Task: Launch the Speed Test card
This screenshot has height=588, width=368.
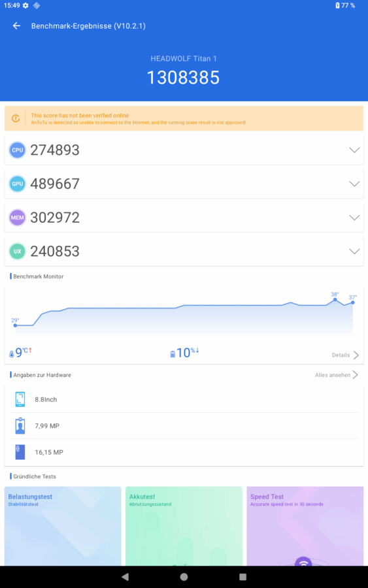Action: pyautogui.click(x=305, y=526)
